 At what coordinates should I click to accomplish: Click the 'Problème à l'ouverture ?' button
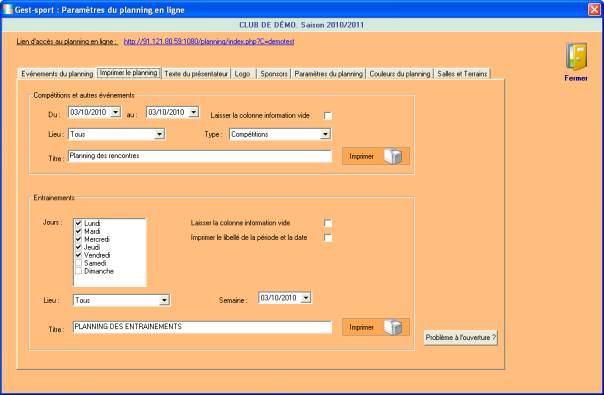(x=461, y=338)
